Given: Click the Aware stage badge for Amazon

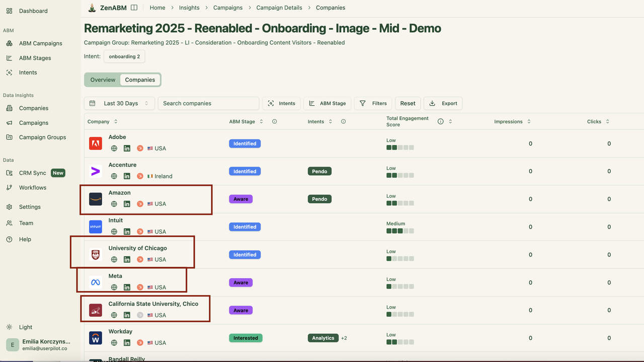Looking at the screenshot, I should (240, 199).
